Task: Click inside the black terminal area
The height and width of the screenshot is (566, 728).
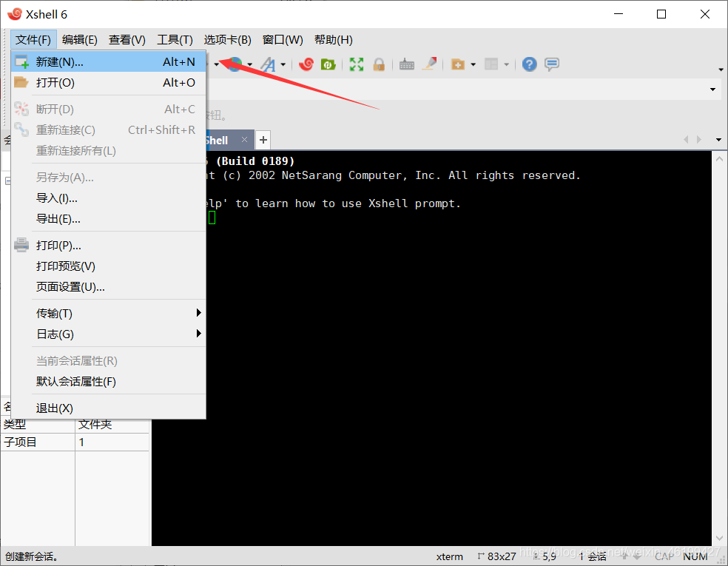Action: (432, 348)
